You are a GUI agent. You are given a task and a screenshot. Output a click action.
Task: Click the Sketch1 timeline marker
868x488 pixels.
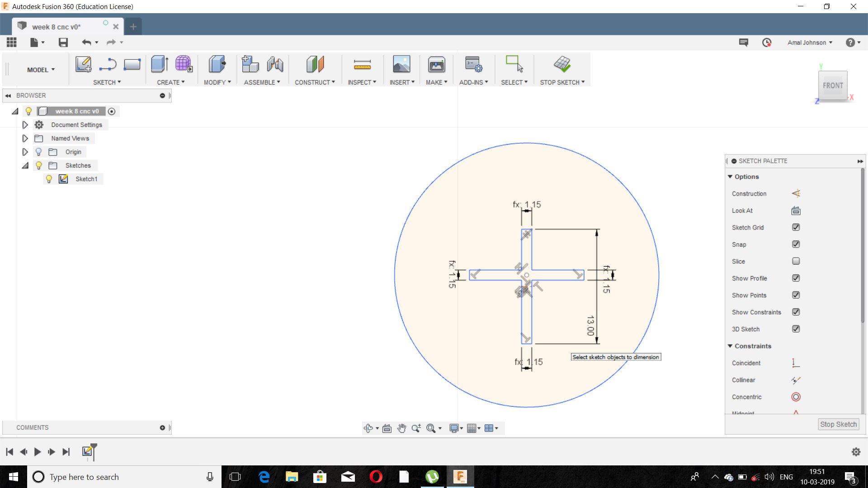coord(87,451)
